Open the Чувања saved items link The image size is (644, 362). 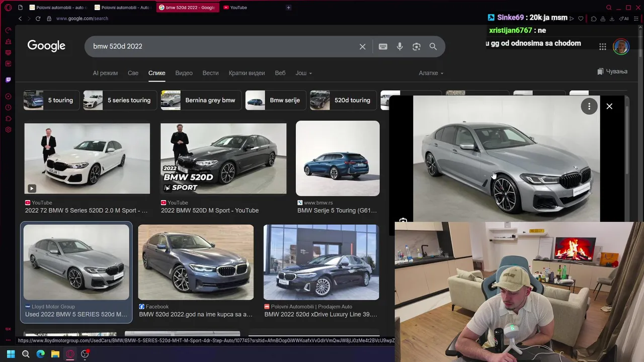coord(612,71)
